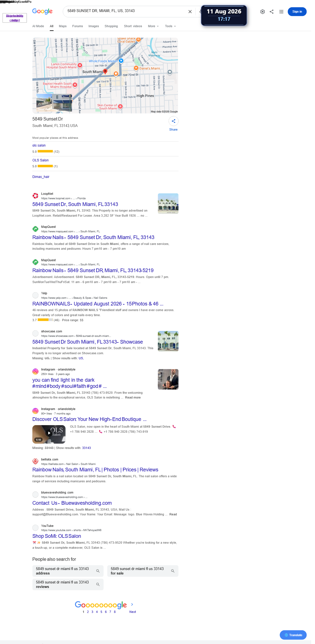Screen dimensions: 315x644
Task: Open LoopNet building thumbnail image
Action: click(168, 204)
